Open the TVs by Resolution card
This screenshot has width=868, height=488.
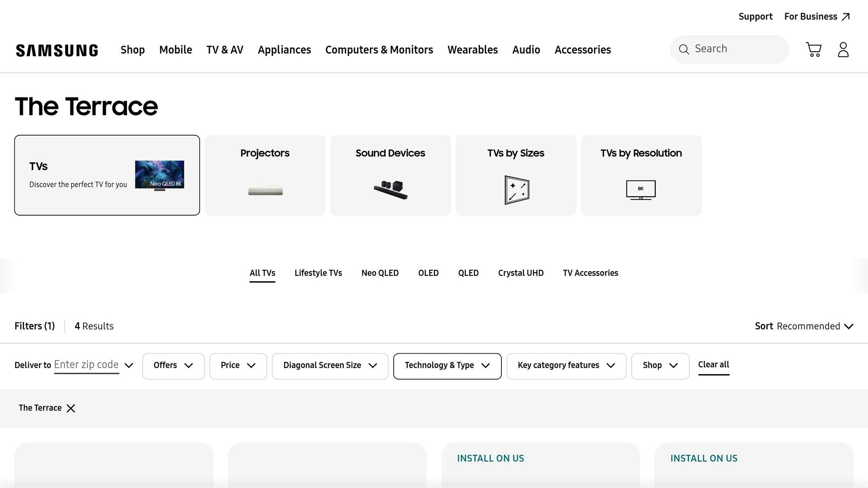641,175
